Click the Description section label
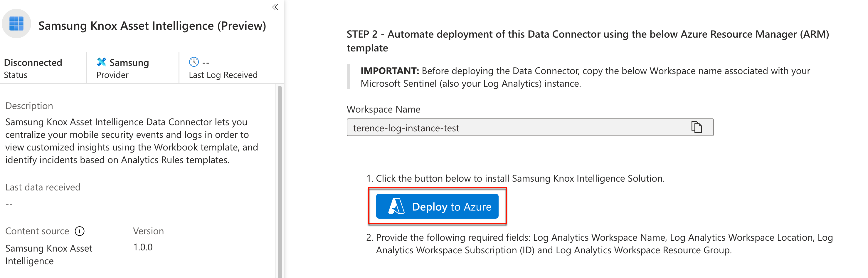 pos(29,106)
